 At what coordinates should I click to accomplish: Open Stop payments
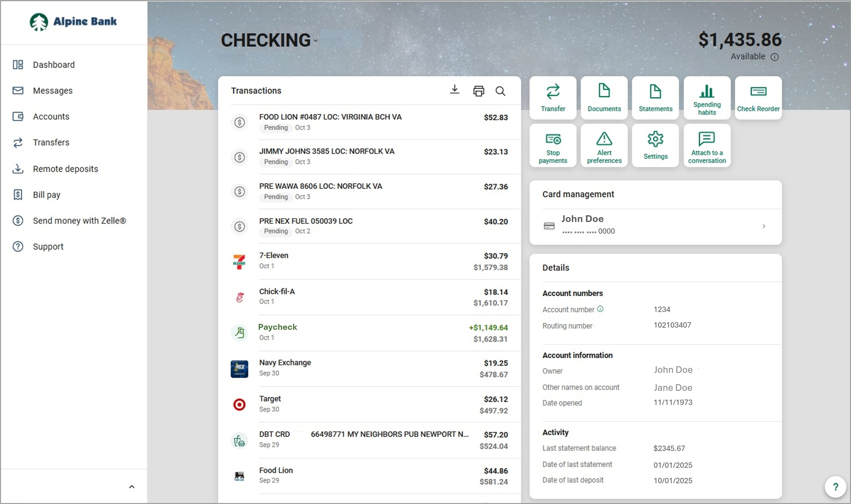[x=552, y=145]
